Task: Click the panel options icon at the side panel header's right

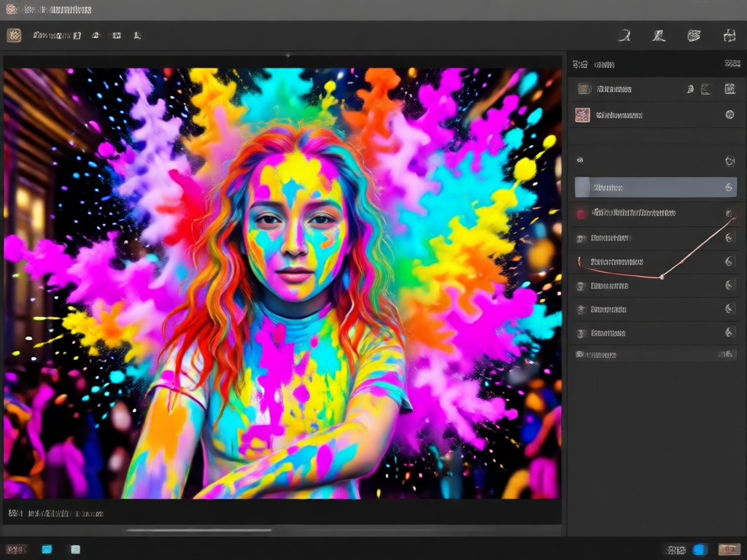Action: 732,63
